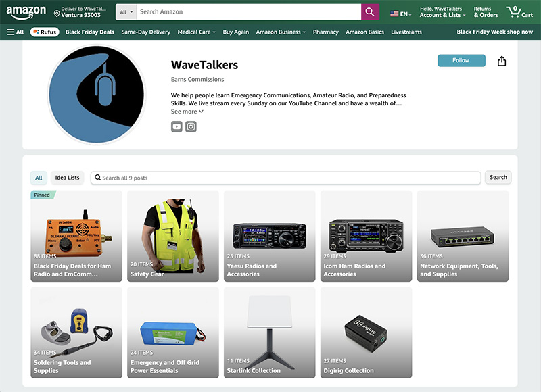Click the magnifier search submit button
541x392 pixels.
click(x=370, y=12)
